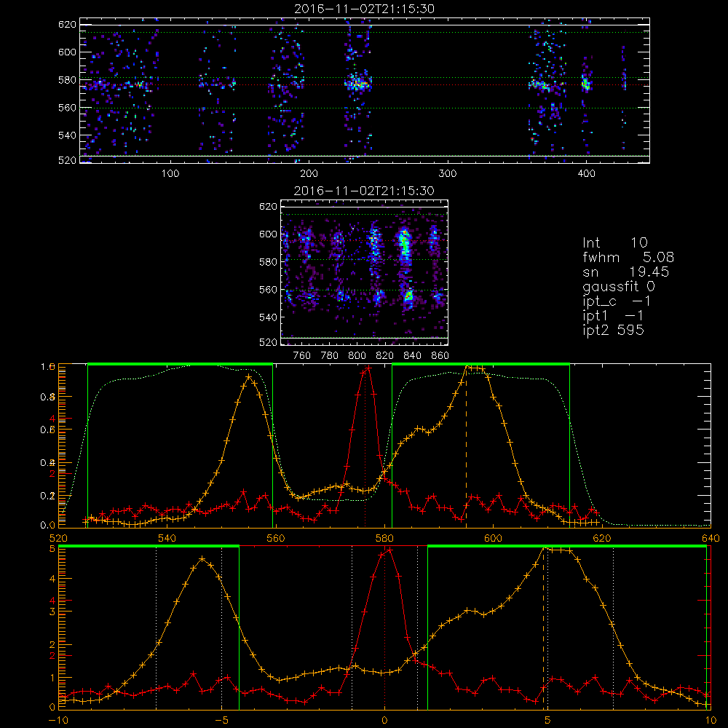Click the timestamp title above the top spectrogram
This screenshot has height=728, width=728.
[365, 9]
